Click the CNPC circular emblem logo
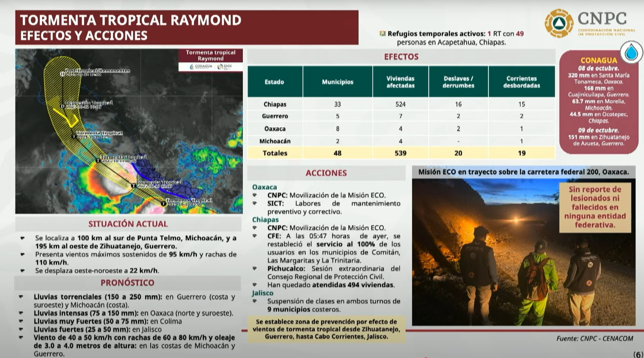Screen dimensions: 644x358 tap(559, 23)
